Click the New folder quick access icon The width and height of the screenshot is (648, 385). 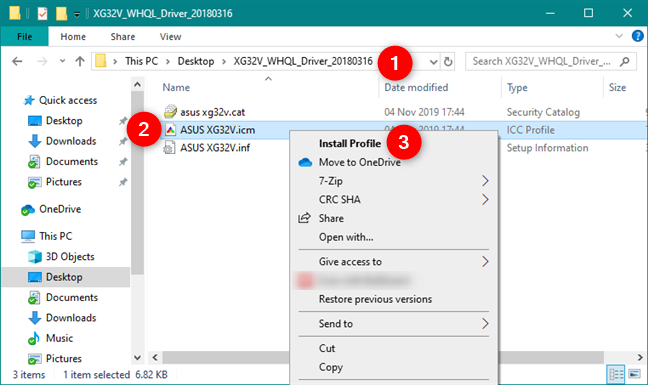pos(62,14)
